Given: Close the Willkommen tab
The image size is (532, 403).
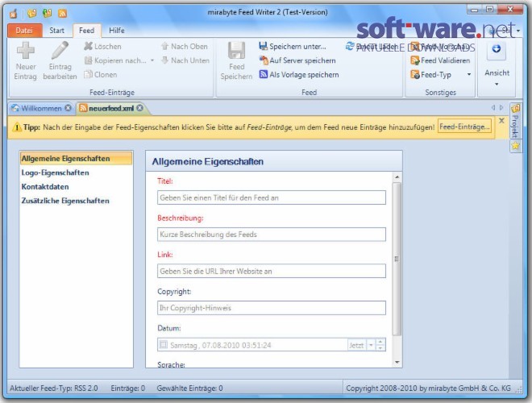Looking at the screenshot, I should click(x=69, y=108).
